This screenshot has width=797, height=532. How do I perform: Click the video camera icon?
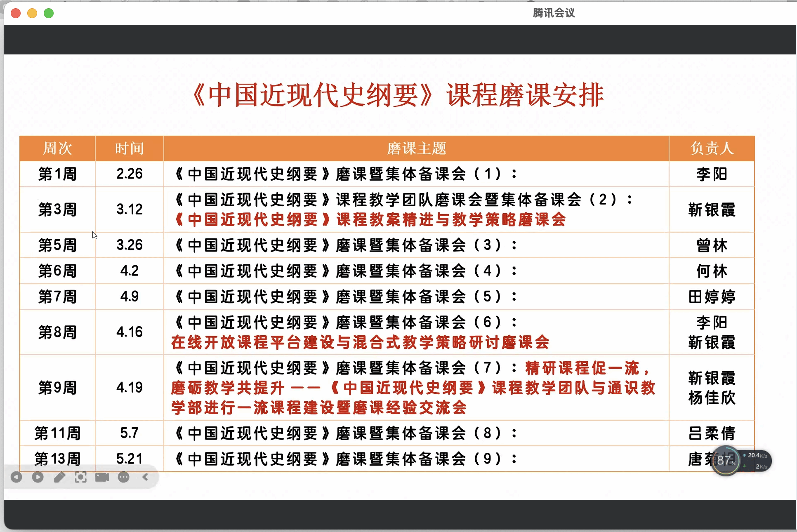click(x=102, y=477)
